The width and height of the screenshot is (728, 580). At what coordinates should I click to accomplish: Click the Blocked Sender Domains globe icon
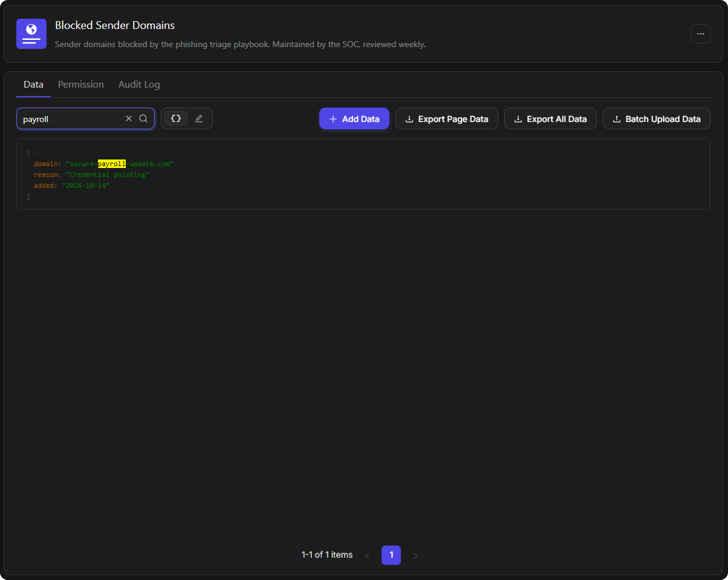click(x=31, y=34)
